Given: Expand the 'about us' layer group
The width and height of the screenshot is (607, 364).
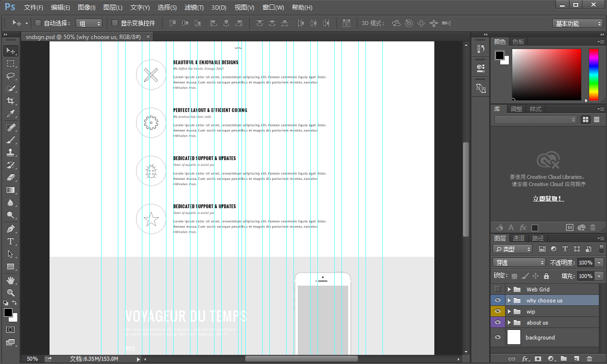Looking at the screenshot, I should (509, 323).
